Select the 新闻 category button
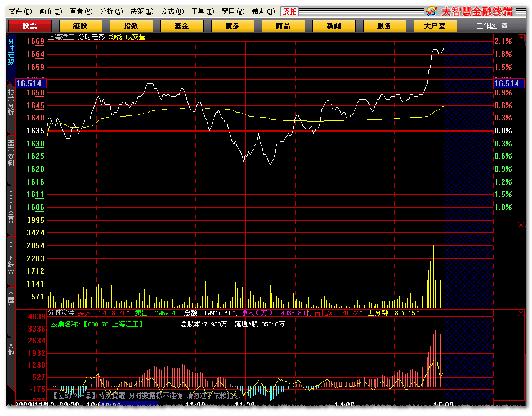Screen dimensions: 532x416 (333, 26)
